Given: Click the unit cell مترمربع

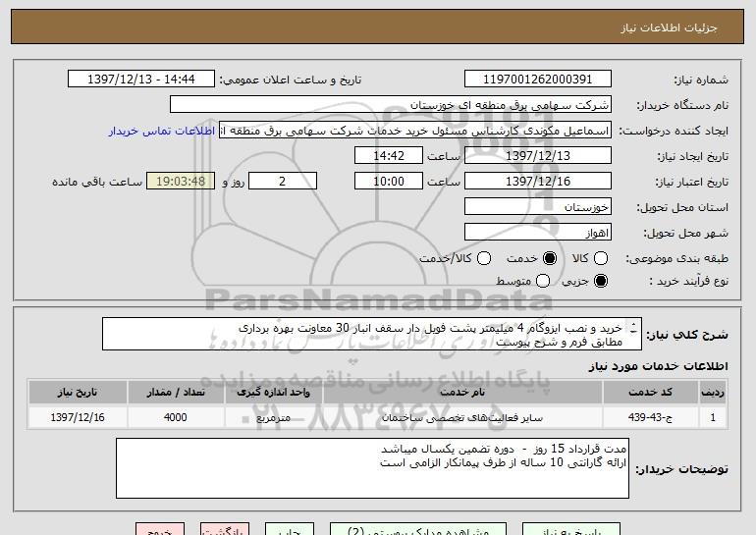Looking at the screenshot, I should click(273, 417).
